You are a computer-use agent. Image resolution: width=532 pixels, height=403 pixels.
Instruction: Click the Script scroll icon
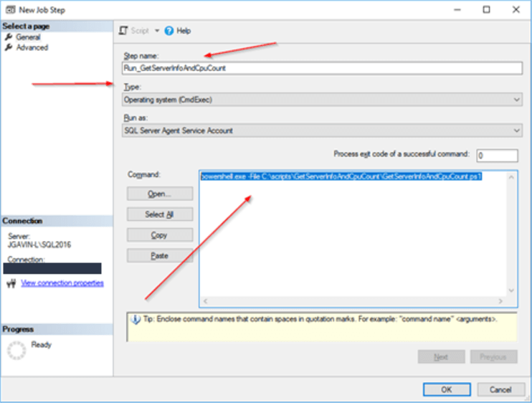tap(123, 31)
